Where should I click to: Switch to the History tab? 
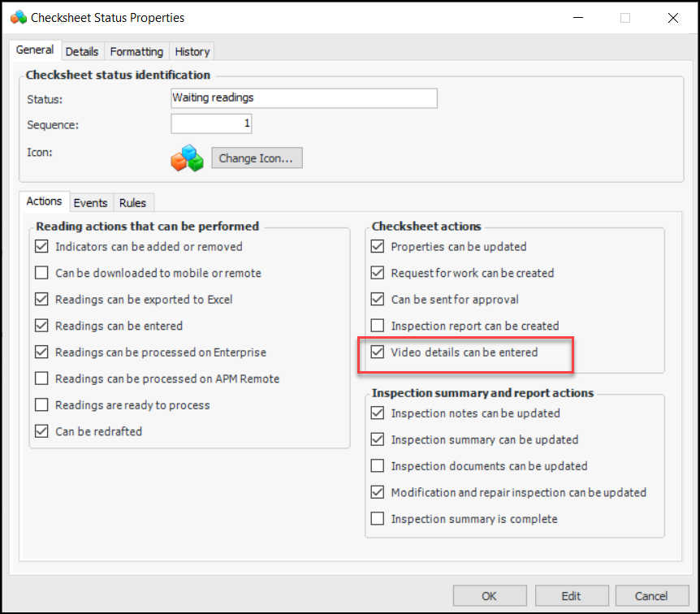pos(192,52)
